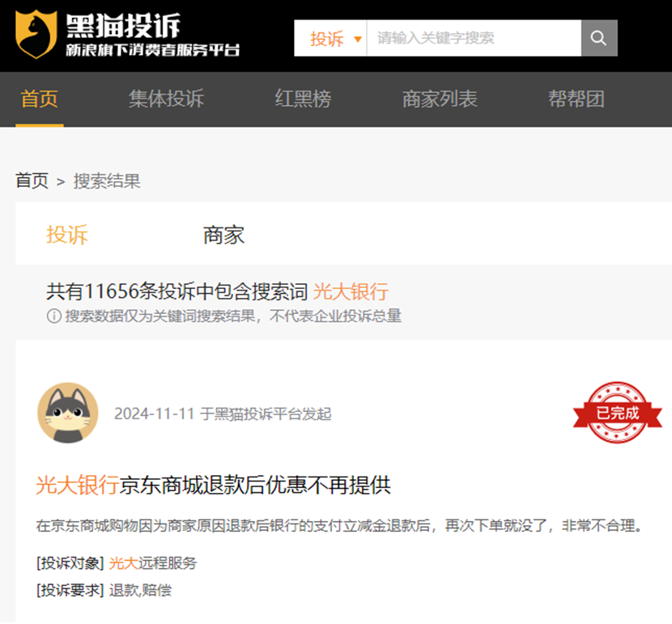The height and width of the screenshot is (624, 672).
Task: Click the 共有11656条投诉 results count text
Action: point(177,291)
